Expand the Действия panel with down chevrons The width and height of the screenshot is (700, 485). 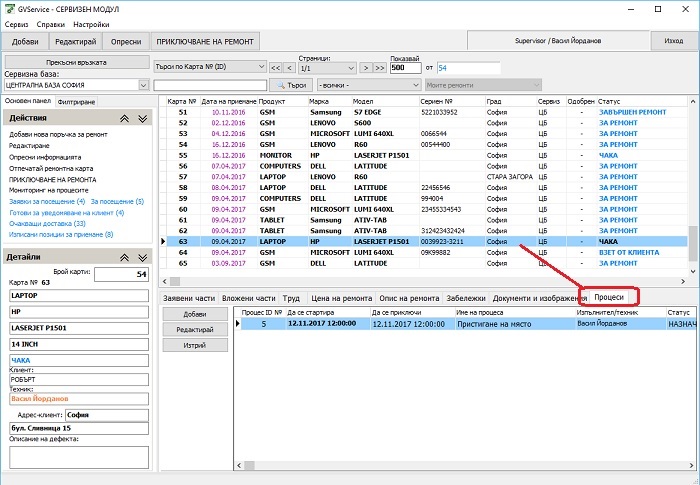click(x=142, y=118)
